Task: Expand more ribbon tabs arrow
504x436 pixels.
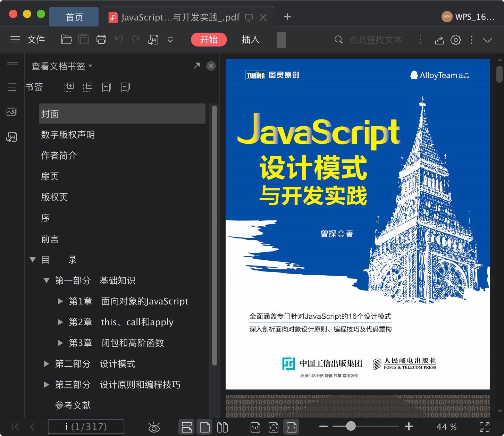Action: point(281,40)
